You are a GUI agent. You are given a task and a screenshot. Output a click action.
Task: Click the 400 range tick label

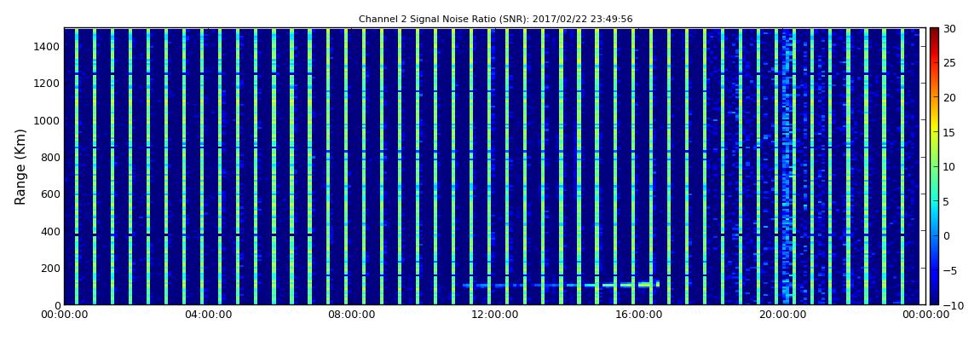tap(50, 231)
